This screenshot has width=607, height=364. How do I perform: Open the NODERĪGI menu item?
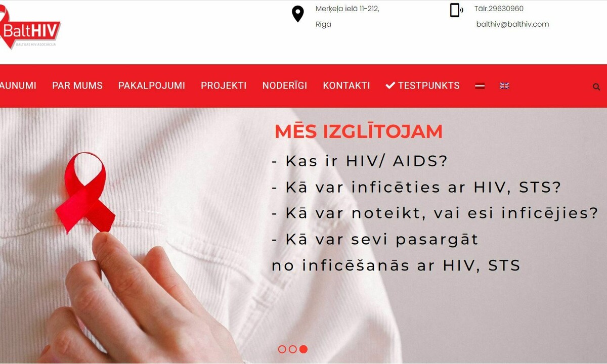pyautogui.click(x=285, y=86)
